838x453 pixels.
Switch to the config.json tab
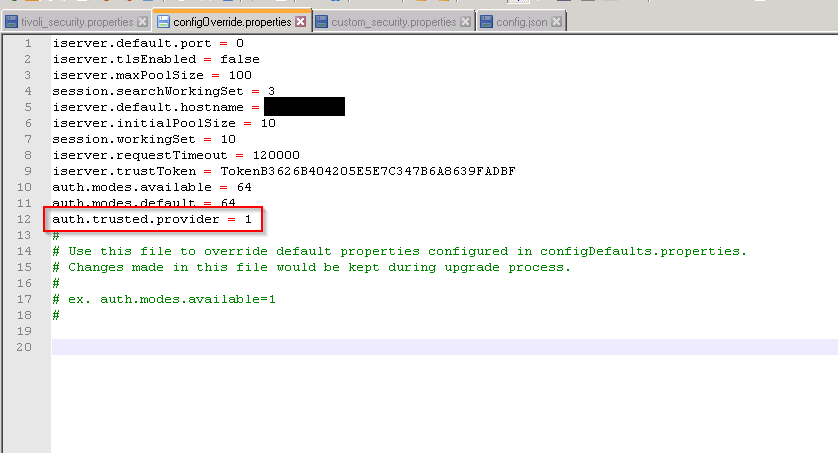(x=521, y=22)
